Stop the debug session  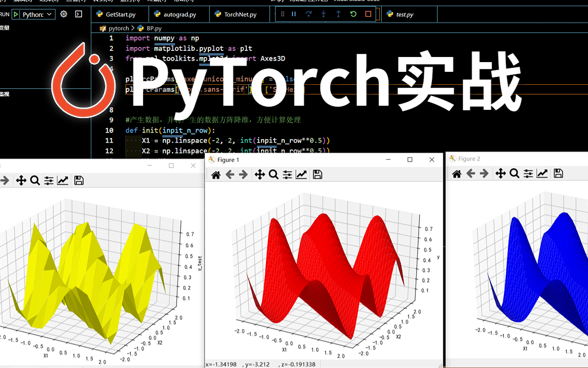368,14
